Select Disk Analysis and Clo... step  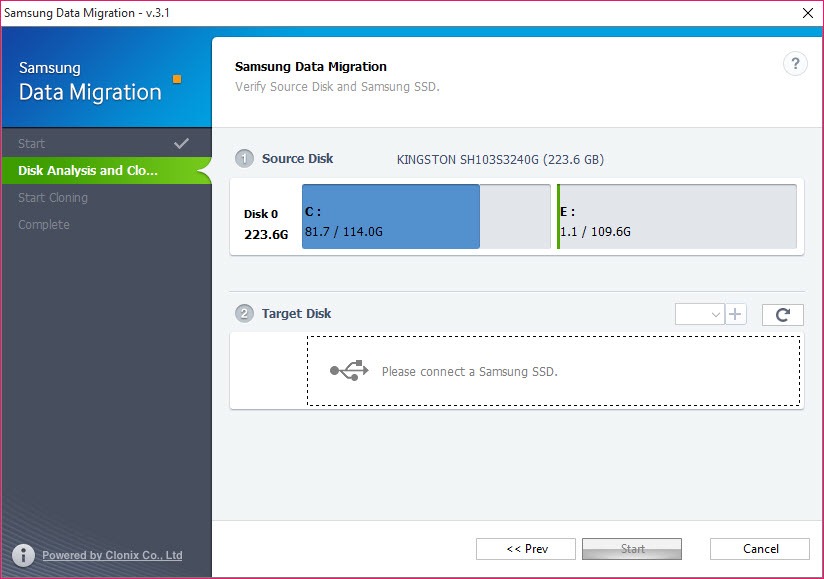(x=107, y=170)
